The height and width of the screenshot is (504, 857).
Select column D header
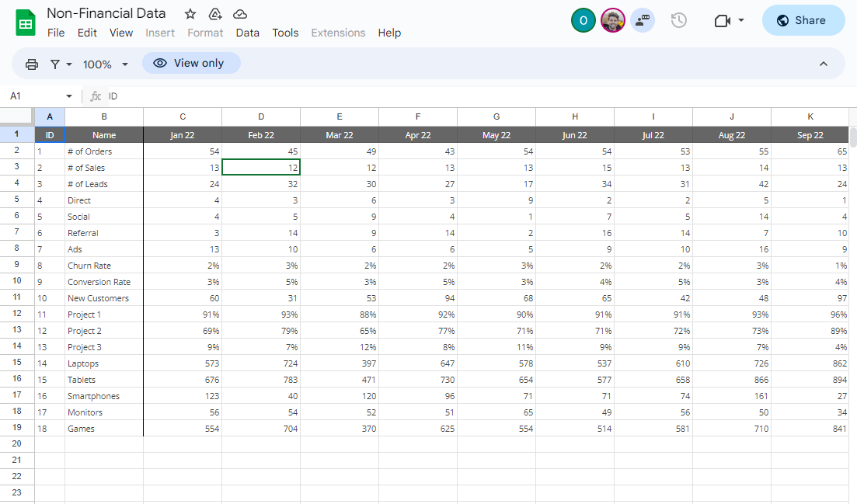tap(261, 116)
